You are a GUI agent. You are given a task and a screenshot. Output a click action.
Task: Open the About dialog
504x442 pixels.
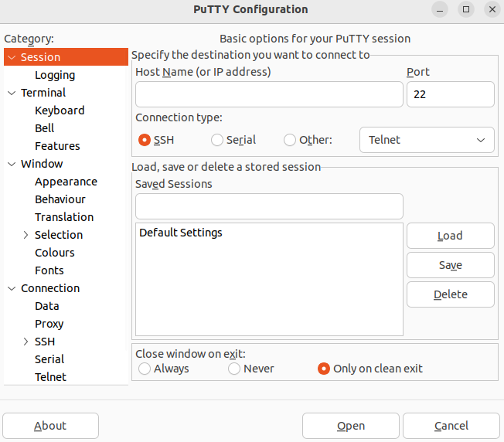click(50, 426)
